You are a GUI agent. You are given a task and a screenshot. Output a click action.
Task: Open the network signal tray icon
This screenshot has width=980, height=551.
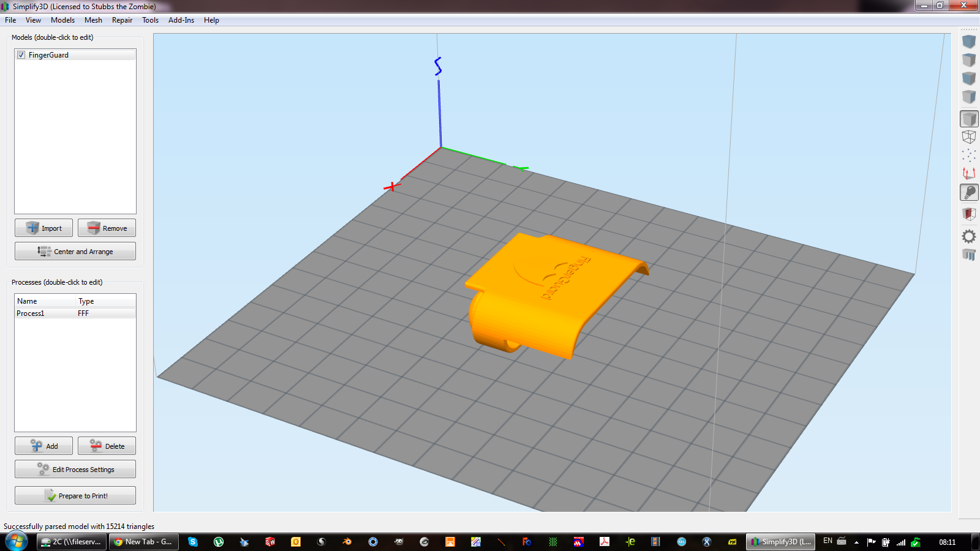coord(901,542)
